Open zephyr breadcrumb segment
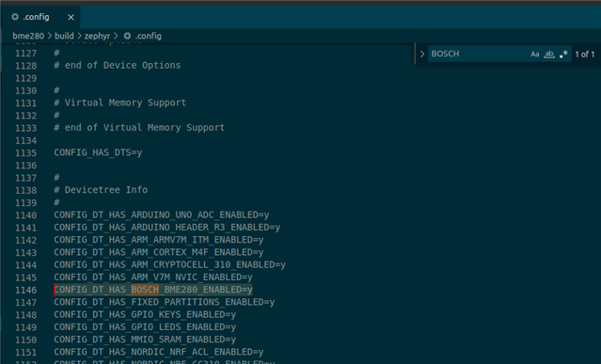601x364 pixels. 97,36
